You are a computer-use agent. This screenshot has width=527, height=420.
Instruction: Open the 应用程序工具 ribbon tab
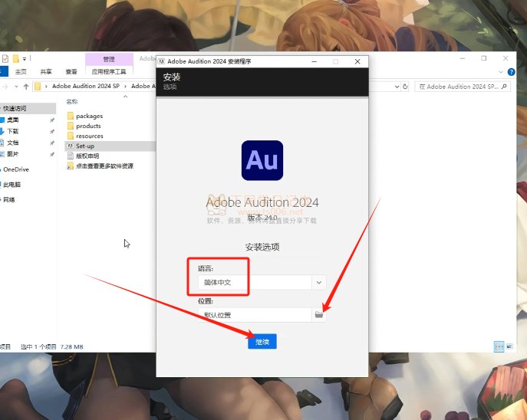109,71
